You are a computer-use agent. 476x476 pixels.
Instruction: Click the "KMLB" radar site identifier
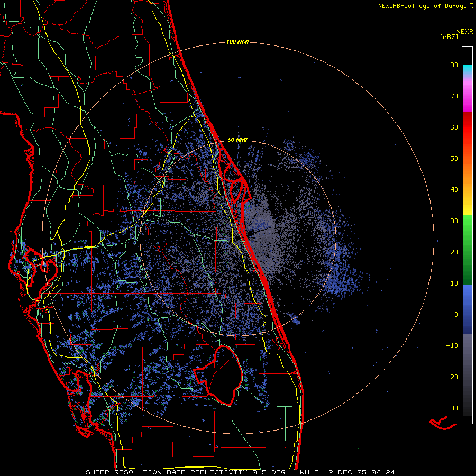pyautogui.click(x=309, y=472)
